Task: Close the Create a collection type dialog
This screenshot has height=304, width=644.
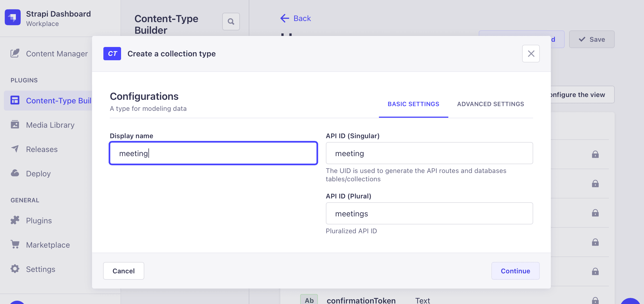Action: 531,54
